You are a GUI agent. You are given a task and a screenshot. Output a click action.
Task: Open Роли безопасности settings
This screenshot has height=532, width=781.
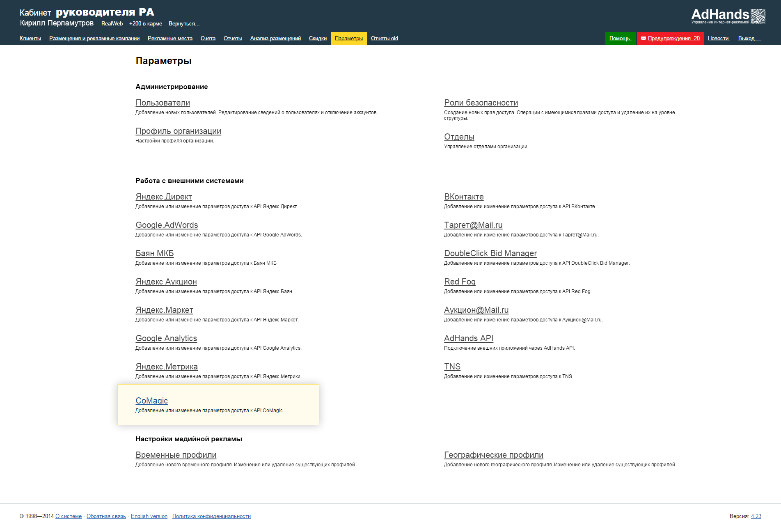coord(481,103)
